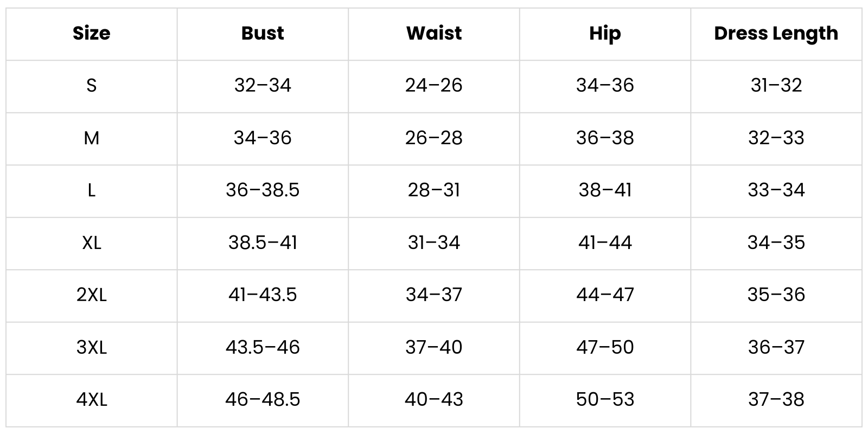Click the 2XL size row label
Image resolution: width=868 pixels, height=434 pixels.
91,295
